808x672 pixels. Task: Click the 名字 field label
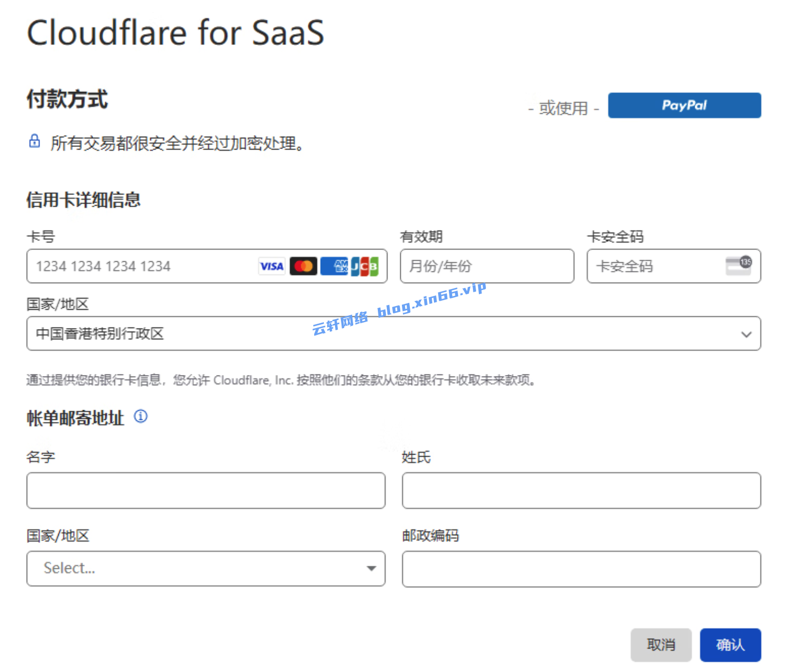(x=41, y=457)
